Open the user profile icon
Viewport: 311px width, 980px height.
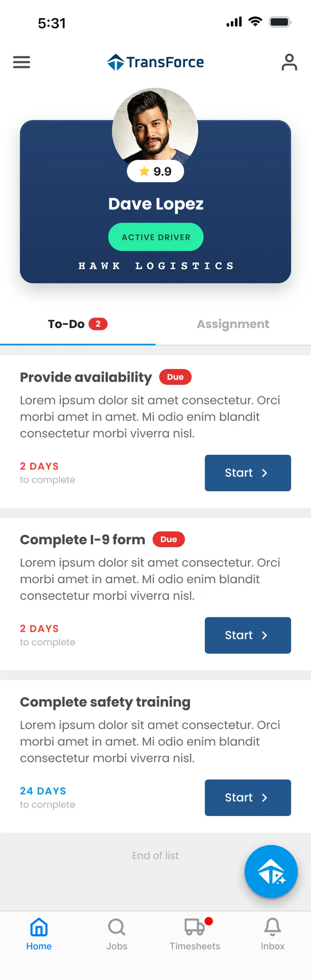pos(289,62)
